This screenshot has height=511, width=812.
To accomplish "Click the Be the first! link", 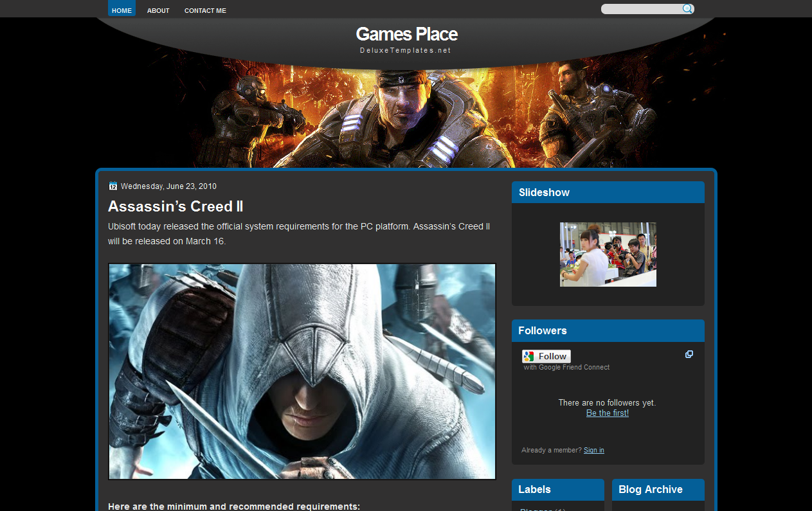I will [x=608, y=413].
